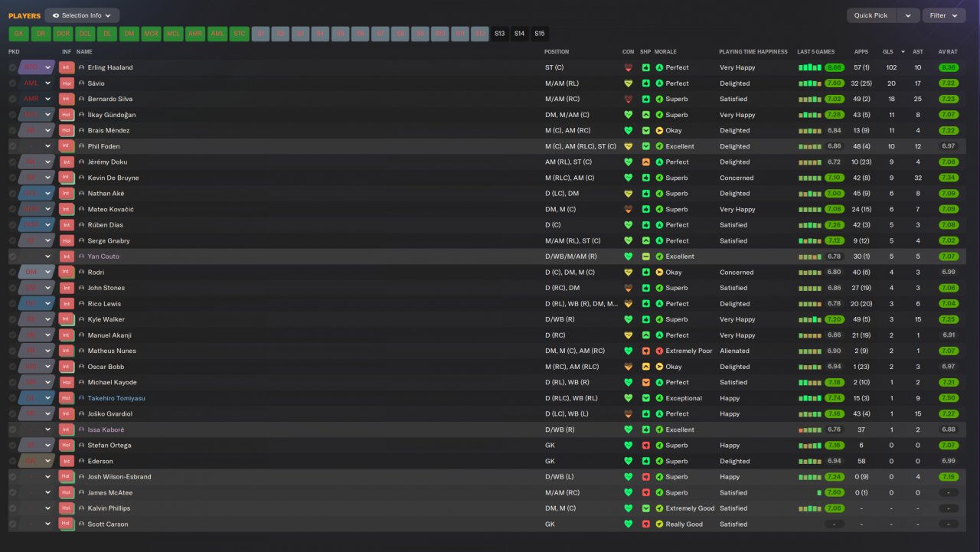Open James McAtee's position selector dropdown
The image size is (980, 552).
[47, 493]
